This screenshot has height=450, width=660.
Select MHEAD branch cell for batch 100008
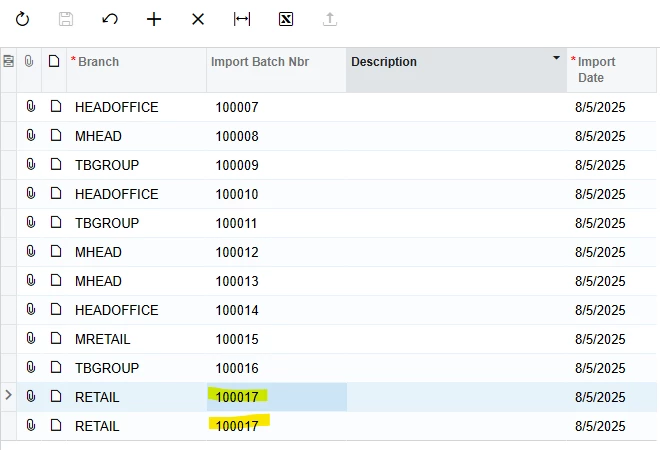pyautogui.click(x=136, y=136)
